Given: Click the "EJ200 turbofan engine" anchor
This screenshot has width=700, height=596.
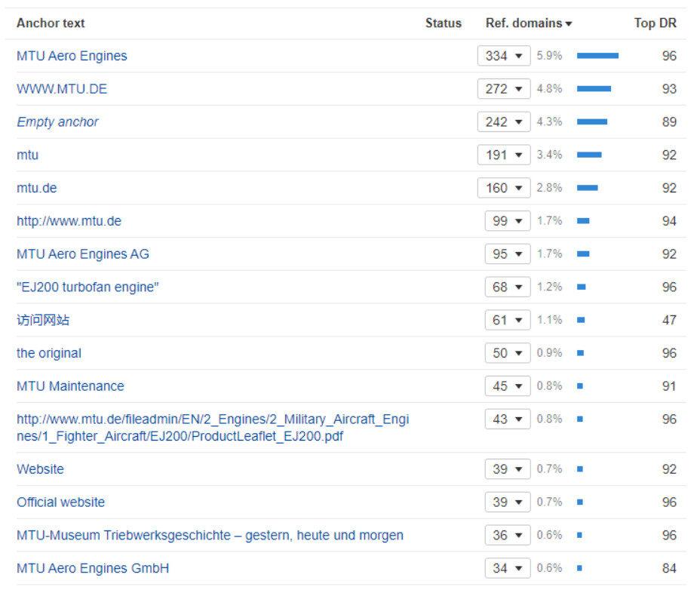Looking at the screenshot, I should tap(87, 287).
